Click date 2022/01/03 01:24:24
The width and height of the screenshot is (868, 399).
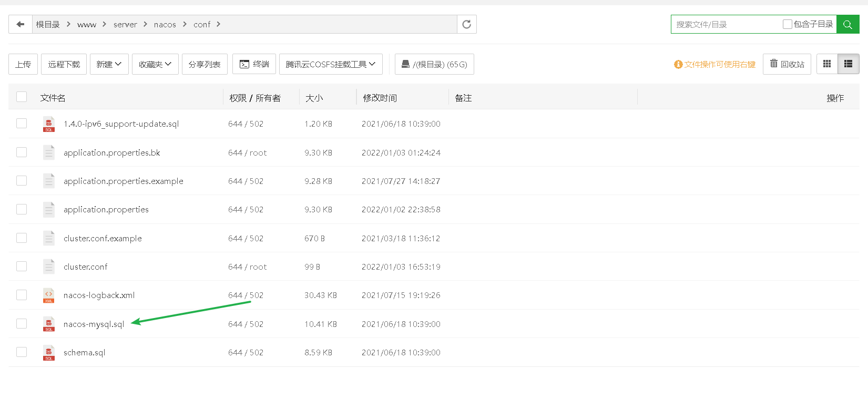coord(401,152)
